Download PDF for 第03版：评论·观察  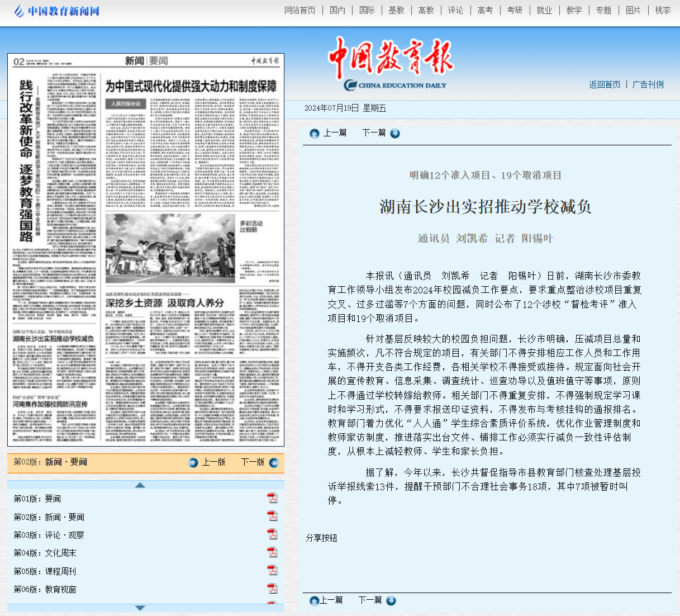(272, 534)
